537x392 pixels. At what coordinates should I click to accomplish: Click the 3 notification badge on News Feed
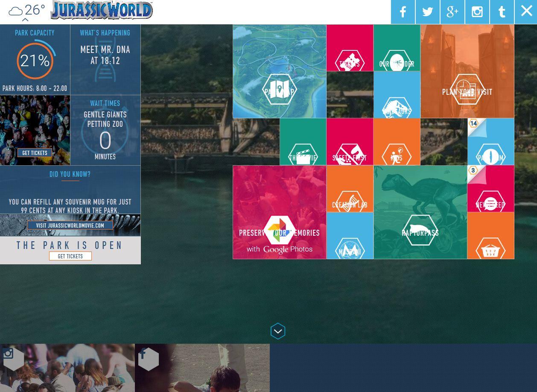(473, 171)
